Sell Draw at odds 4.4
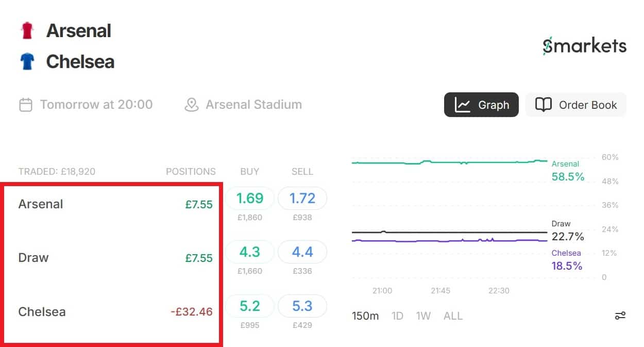The width and height of the screenshot is (644, 347). 302,252
